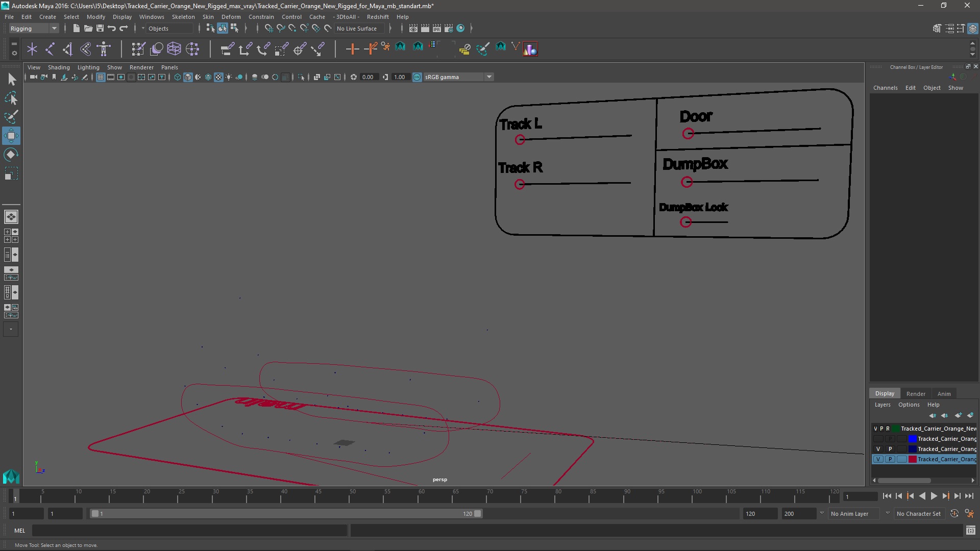980x551 pixels.
Task: Click the Lattice deformer icon
Action: [x=174, y=49]
